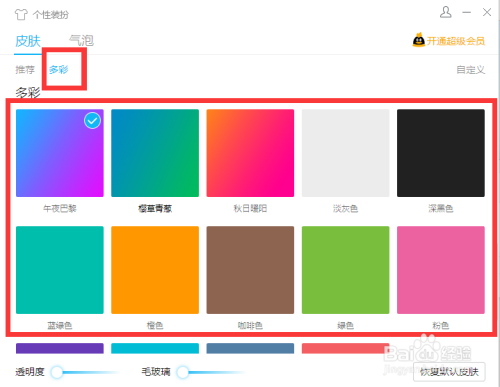Click the 秋日暖阳 label text
The width and height of the screenshot is (500, 387).
click(250, 209)
